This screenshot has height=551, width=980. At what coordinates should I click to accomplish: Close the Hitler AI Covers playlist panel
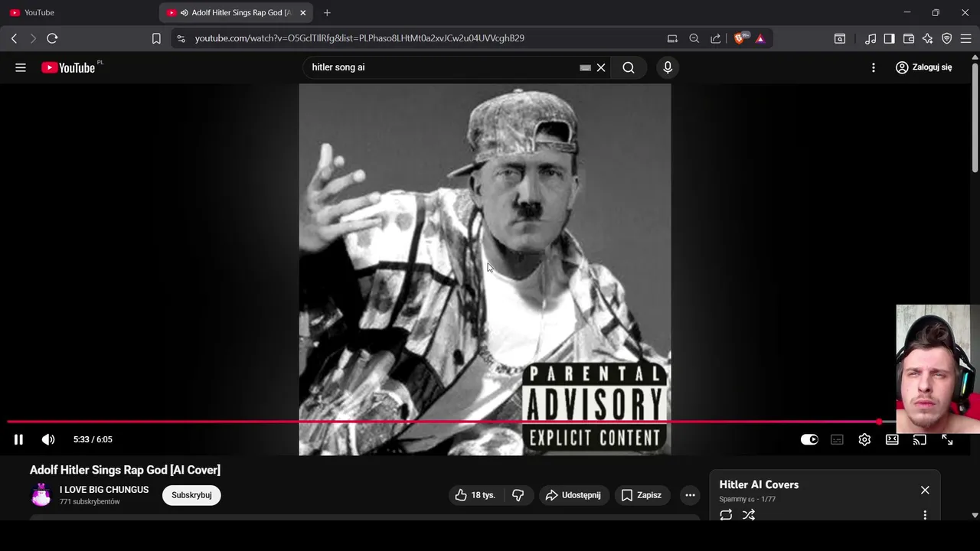coord(925,490)
